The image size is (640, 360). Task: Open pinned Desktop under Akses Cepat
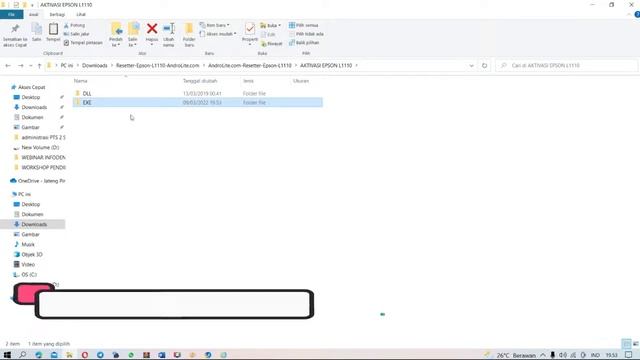coord(31,97)
